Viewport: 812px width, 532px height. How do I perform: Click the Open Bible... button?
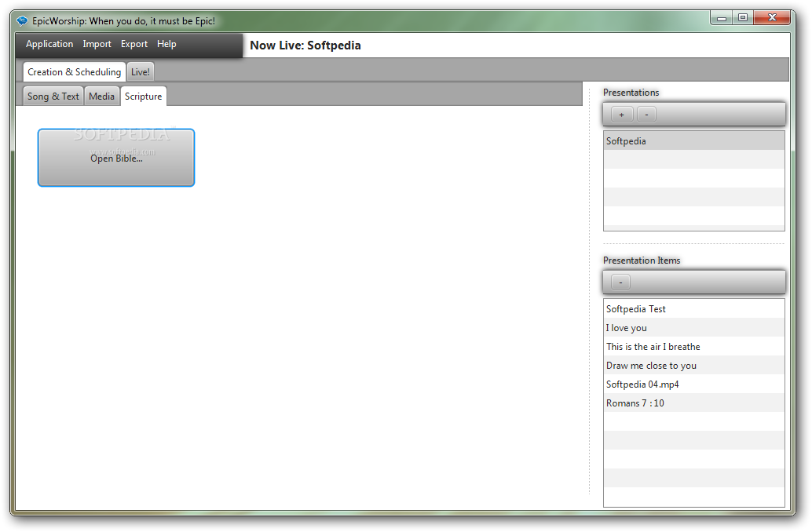(116, 158)
